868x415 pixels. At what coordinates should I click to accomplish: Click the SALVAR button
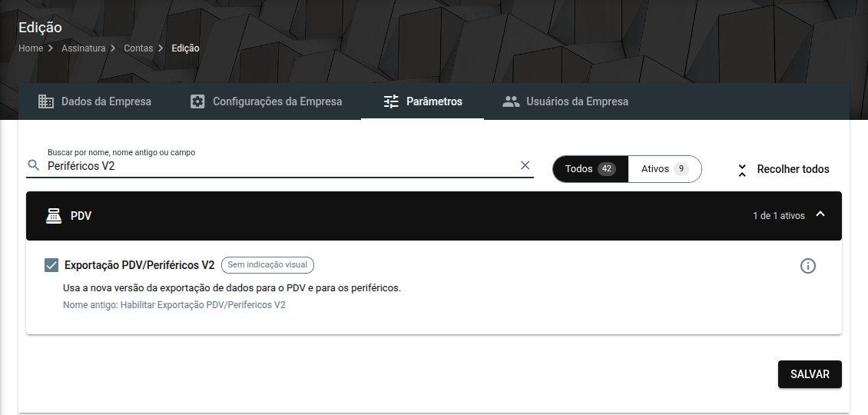(810, 374)
